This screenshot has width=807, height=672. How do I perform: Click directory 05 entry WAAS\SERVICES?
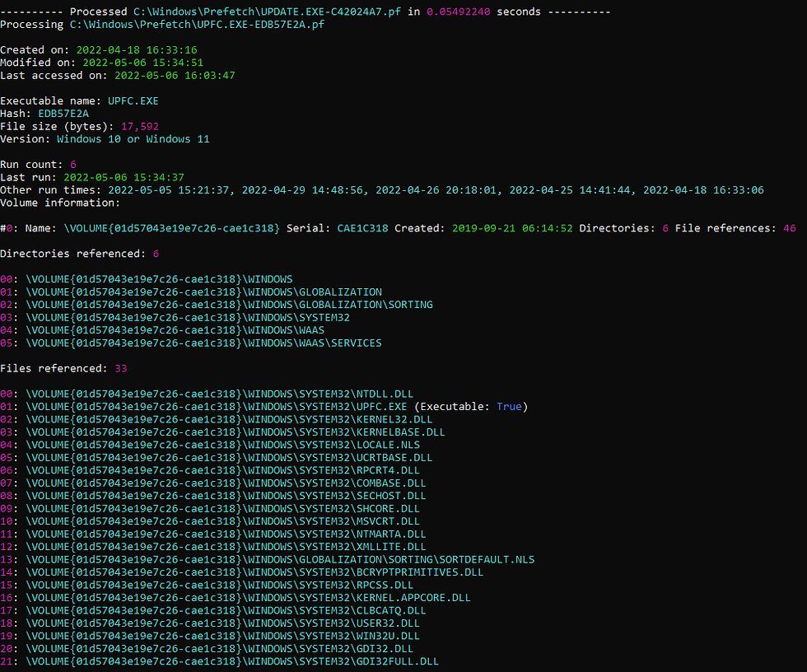pos(191,343)
